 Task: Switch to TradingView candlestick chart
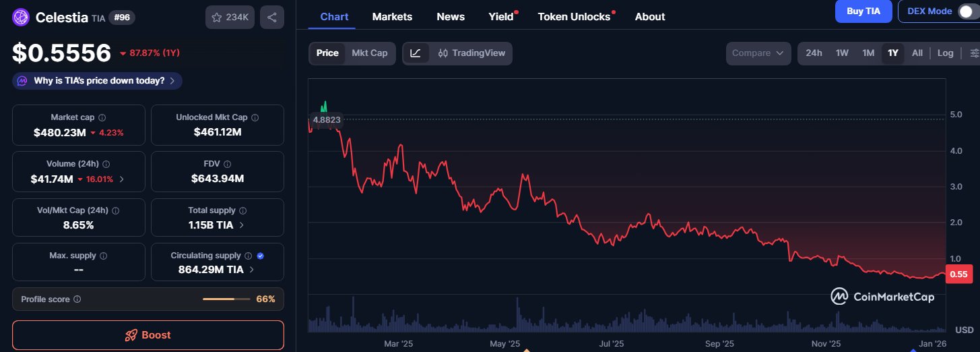(x=471, y=53)
